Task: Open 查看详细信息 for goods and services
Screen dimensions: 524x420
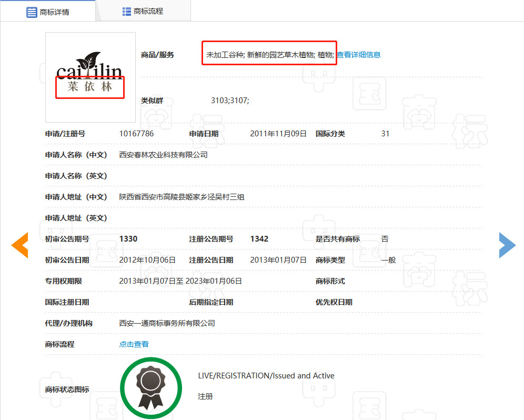Action: click(360, 54)
